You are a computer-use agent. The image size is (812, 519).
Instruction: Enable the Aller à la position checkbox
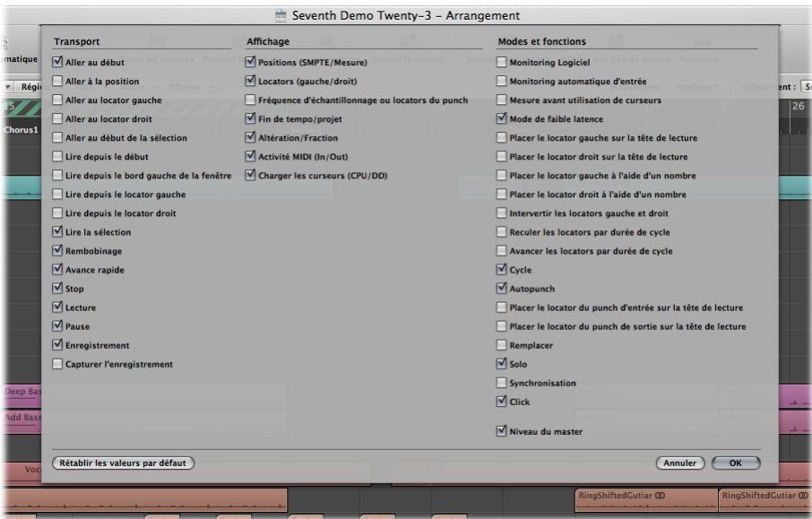click(57, 82)
